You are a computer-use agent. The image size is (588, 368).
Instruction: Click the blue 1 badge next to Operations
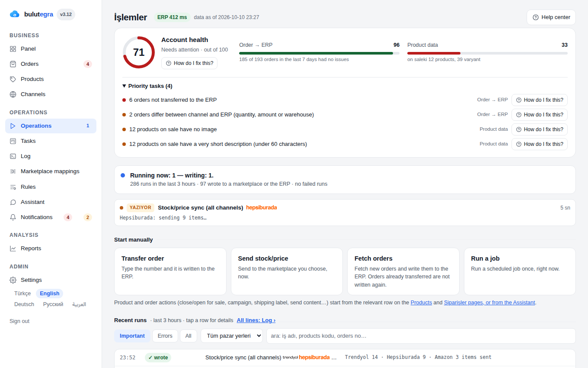coord(88,126)
